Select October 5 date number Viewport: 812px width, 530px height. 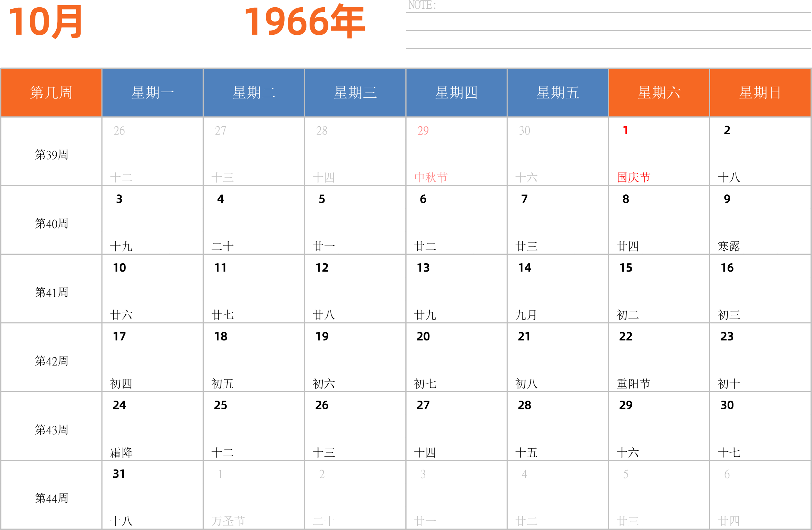[x=322, y=199]
